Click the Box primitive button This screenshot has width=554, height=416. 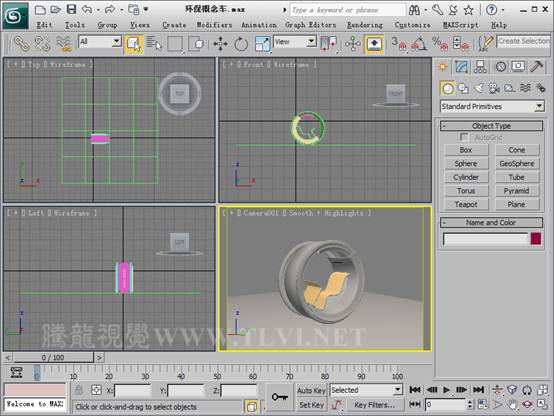pyautogui.click(x=466, y=150)
